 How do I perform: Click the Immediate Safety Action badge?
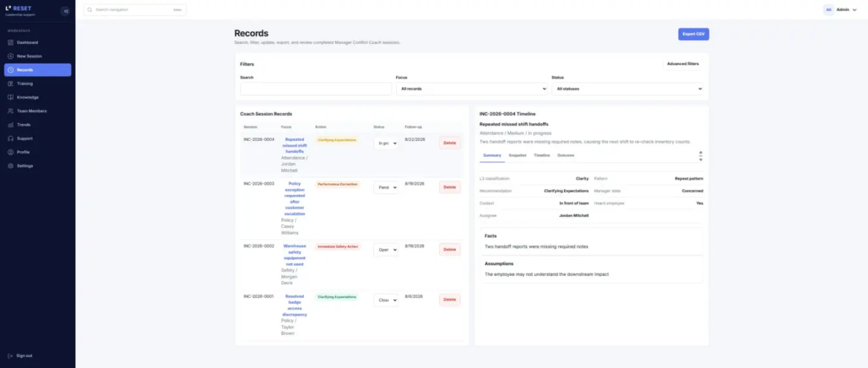point(338,246)
